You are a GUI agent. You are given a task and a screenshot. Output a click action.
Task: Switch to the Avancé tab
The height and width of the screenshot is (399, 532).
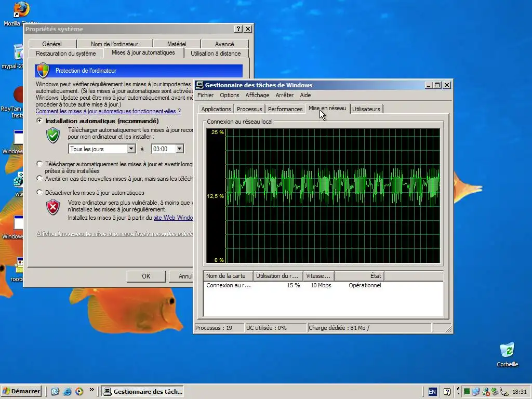pyautogui.click(x=224, y=44)
